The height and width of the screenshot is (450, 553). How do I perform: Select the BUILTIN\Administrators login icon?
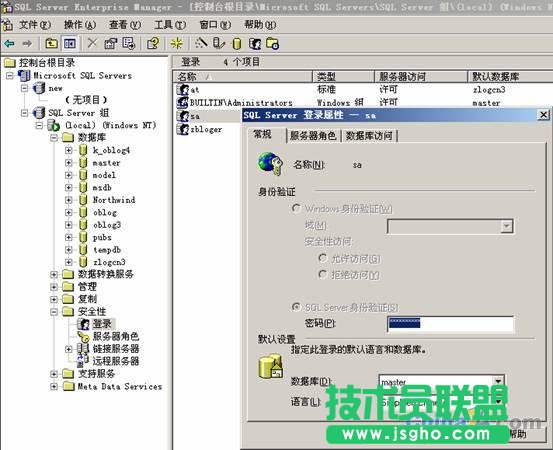coord(183,102)
